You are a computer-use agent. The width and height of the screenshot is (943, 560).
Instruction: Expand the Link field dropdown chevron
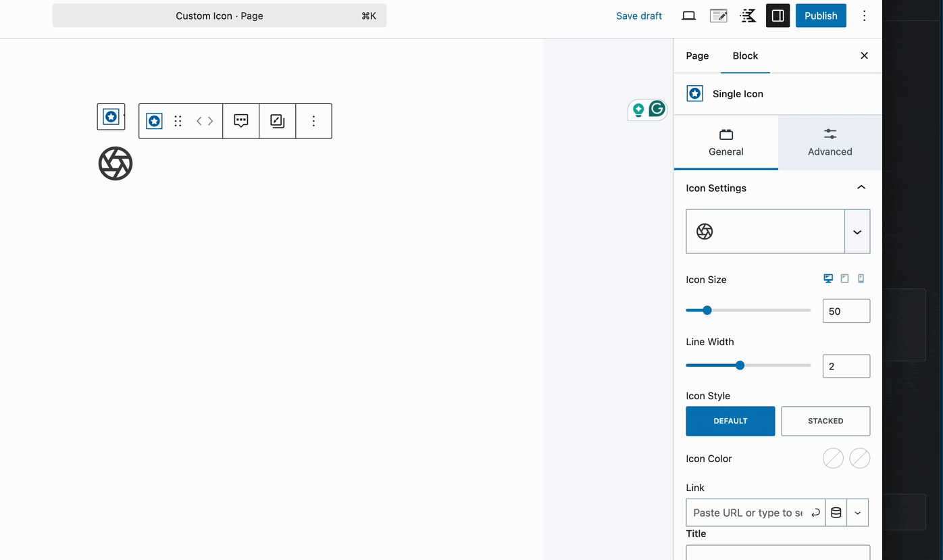pos(857,512)
